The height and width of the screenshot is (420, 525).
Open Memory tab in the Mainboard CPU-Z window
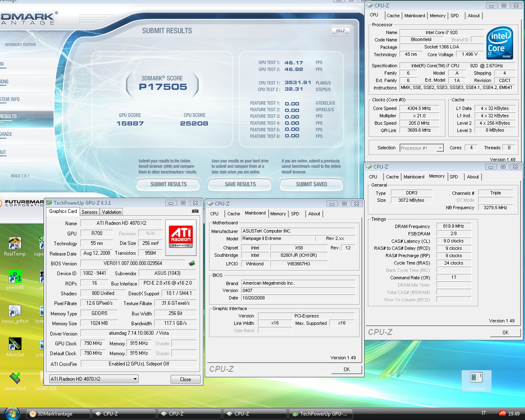[x=278, y=214]
